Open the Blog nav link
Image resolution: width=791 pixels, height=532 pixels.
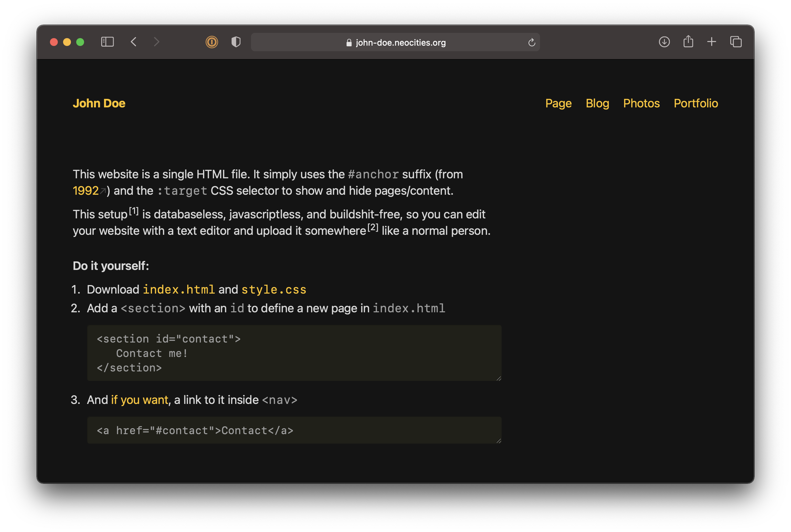(x=597, y=103)
